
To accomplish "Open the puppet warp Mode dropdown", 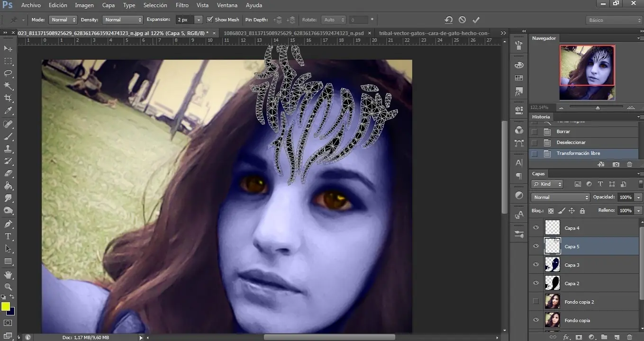I will (63, 20).
